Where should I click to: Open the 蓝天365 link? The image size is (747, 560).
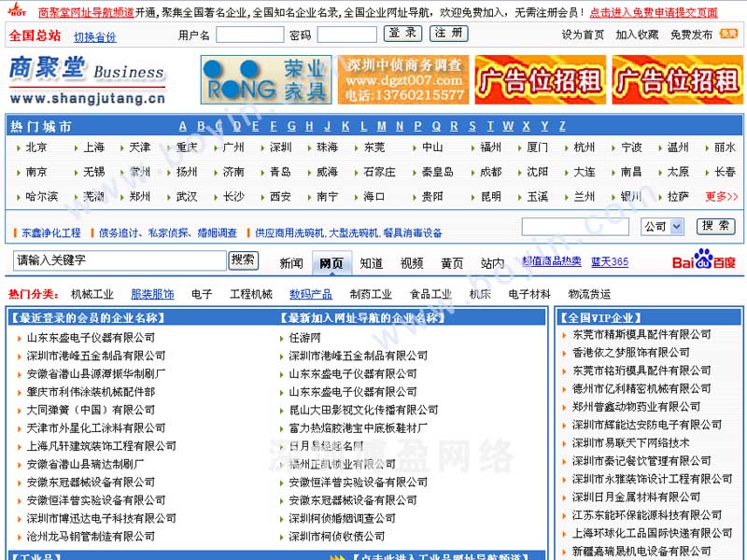[x=610, y=261]
